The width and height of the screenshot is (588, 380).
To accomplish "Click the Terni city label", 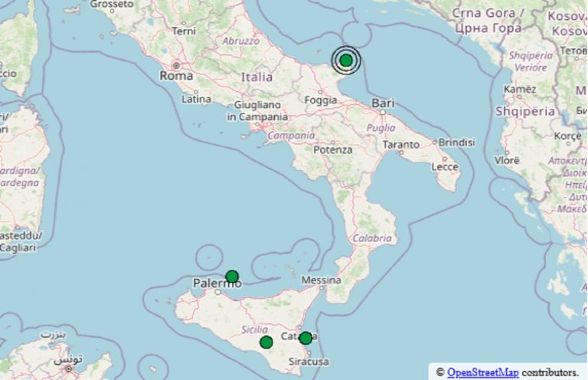I will tap(185, 31).
